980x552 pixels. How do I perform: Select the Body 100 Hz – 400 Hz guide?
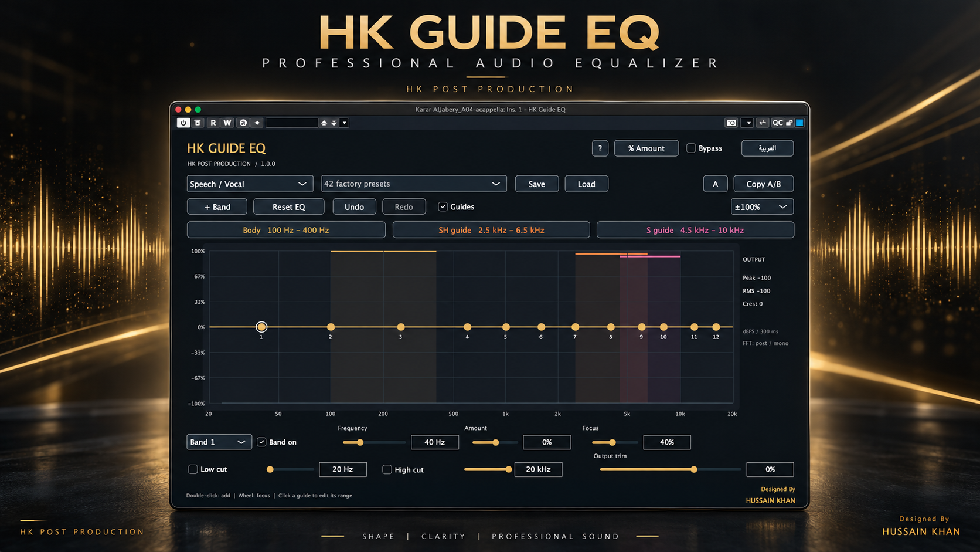(x=286, y=230)
